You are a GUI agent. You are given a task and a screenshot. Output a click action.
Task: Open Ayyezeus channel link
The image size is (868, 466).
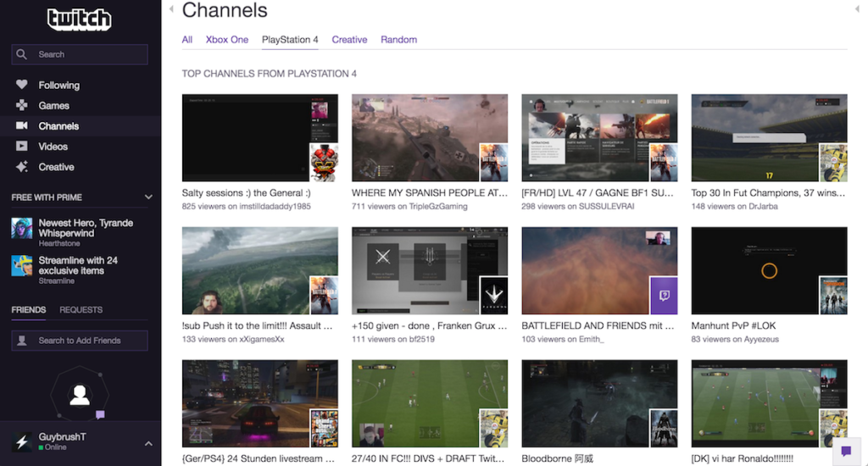[761, 339]
